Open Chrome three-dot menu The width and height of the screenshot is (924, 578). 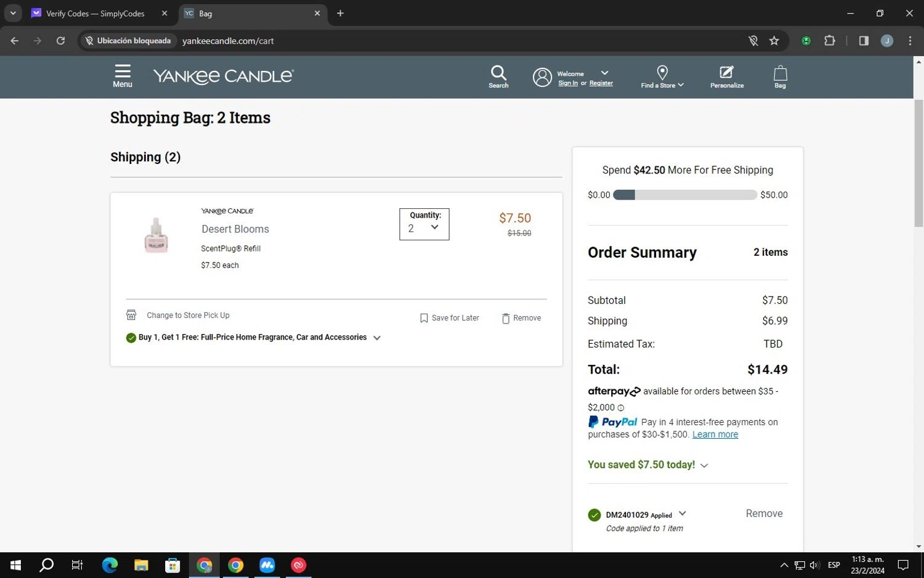910,41
